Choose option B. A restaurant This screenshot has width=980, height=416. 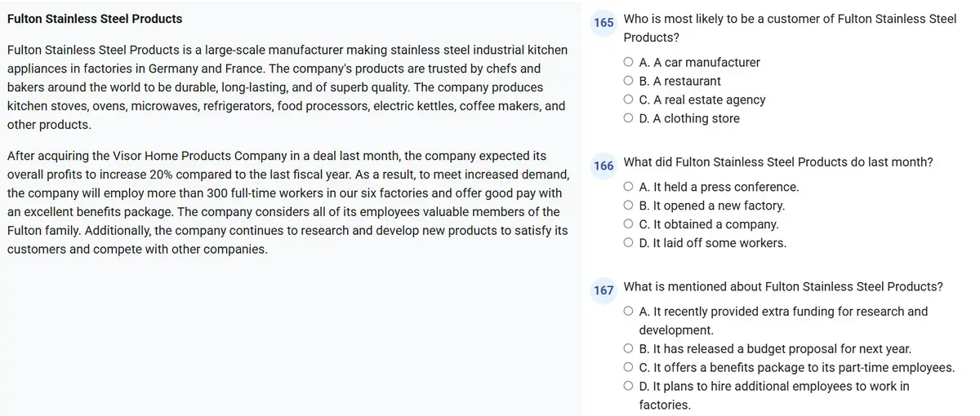[628, 81]
